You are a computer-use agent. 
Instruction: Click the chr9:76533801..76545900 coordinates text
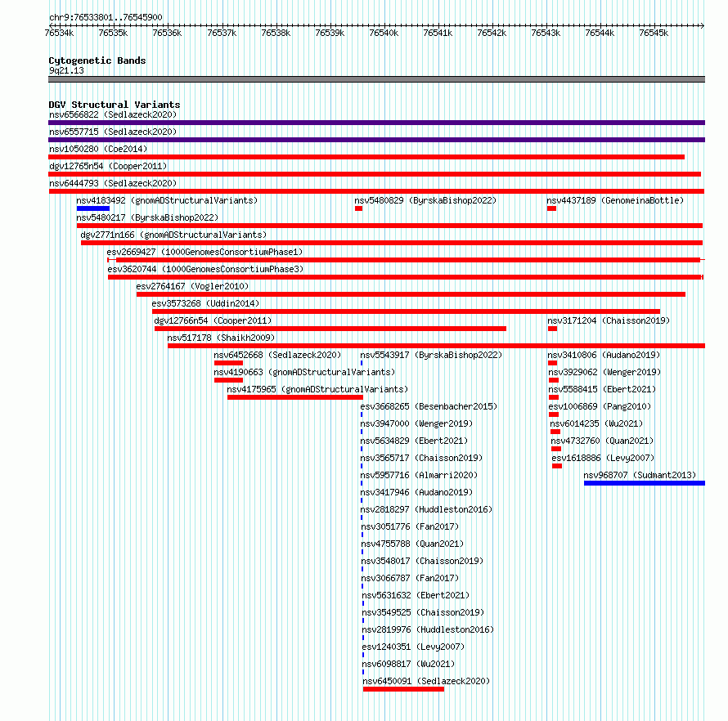pyautogui.click(x=106, y=17)
